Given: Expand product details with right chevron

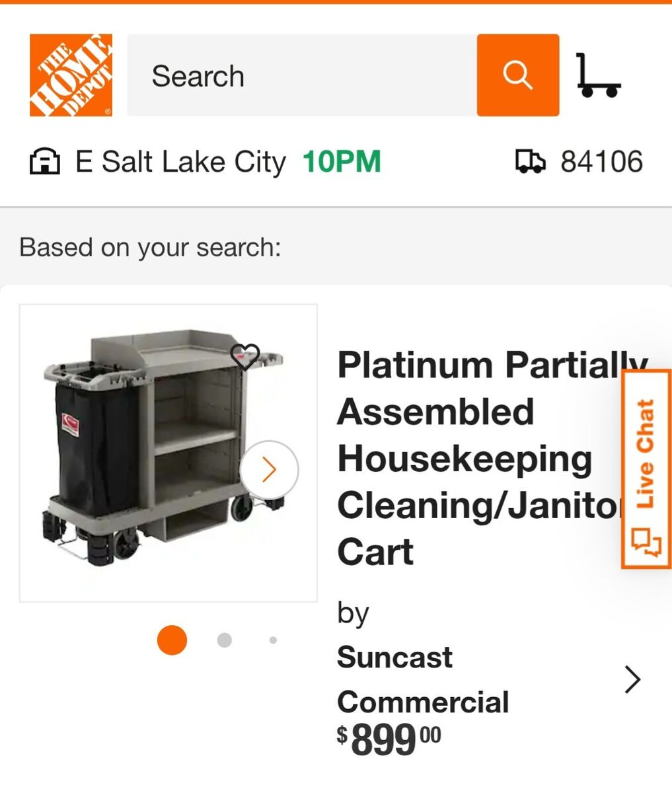Looking at the screenshot, I should click(632, 679).
